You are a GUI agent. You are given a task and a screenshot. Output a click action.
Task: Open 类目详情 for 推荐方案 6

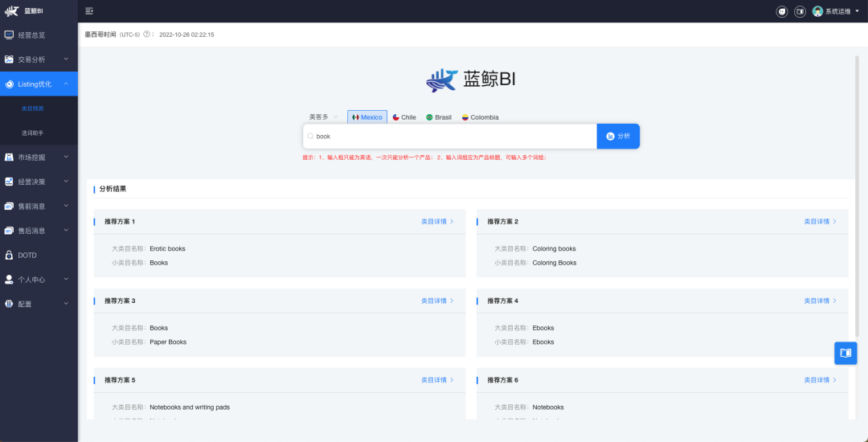pos(821,380)
